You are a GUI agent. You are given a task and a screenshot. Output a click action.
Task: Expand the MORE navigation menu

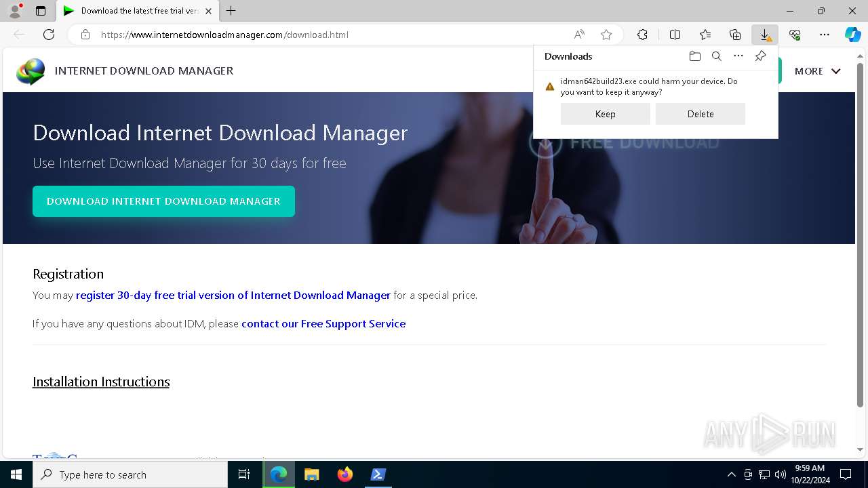point(817,71)
